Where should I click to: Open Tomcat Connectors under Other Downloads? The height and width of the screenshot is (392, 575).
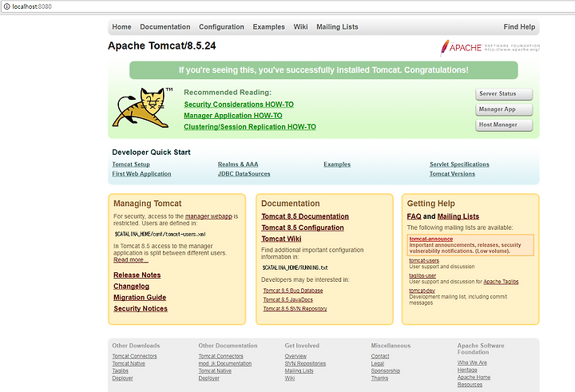[x=135, y=356]
